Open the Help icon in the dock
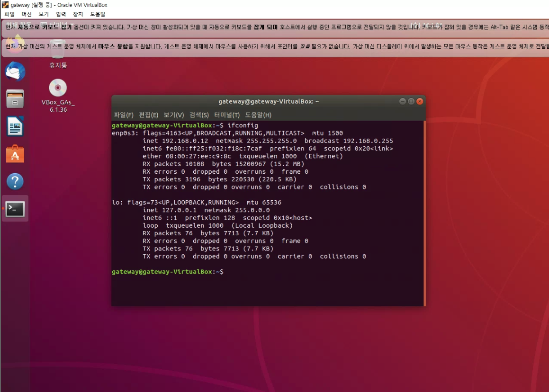 tap(15, 181)
